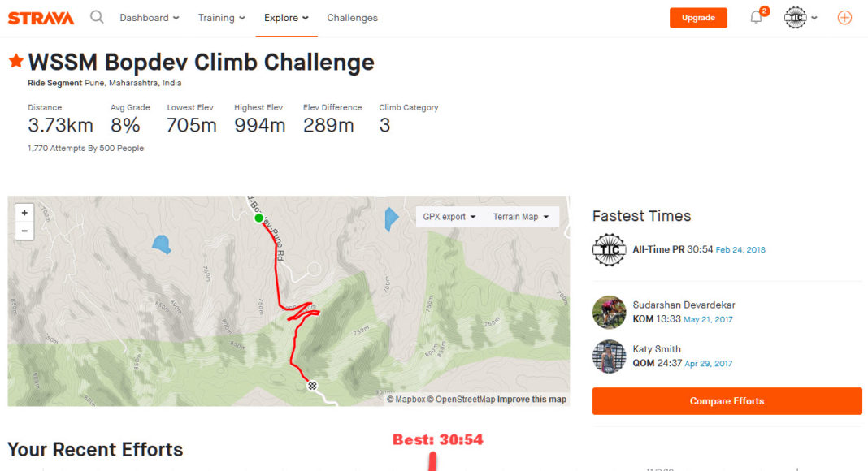
Task: Expand the Dashboard menu
Action: point(149,18)
